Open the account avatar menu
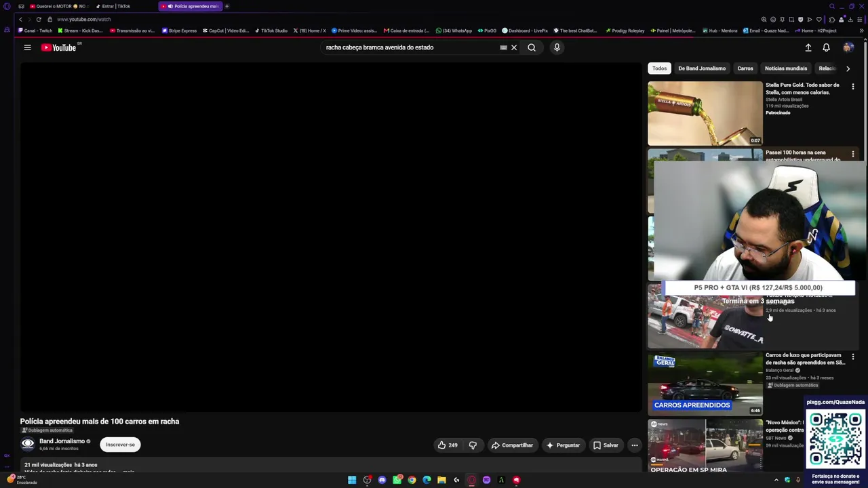The width and height of the screenshot is (868, 488). tap(848, 47)
